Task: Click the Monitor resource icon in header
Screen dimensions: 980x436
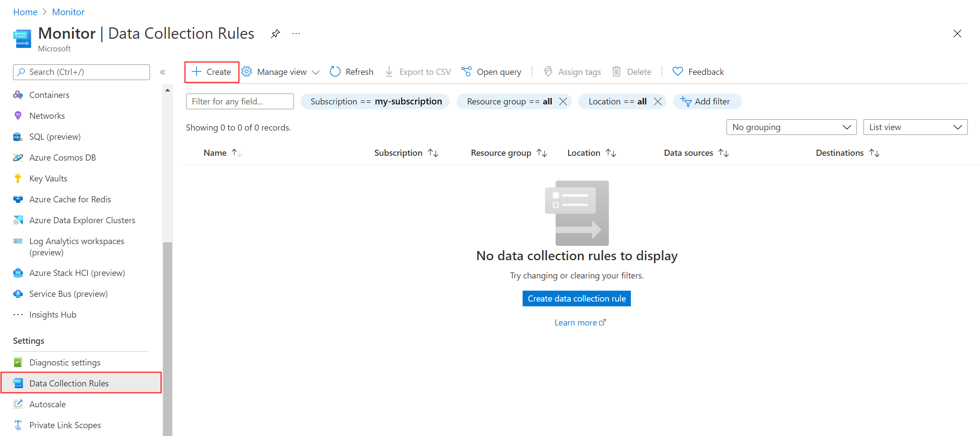Action: pyautogui.click(x=22, y=38)
